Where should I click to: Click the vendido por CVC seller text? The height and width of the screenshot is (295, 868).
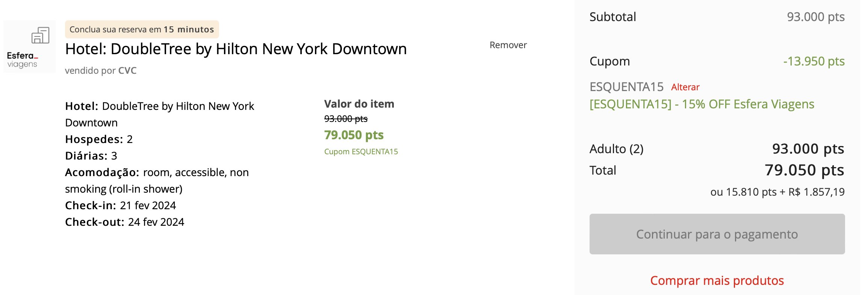point(101,71)
